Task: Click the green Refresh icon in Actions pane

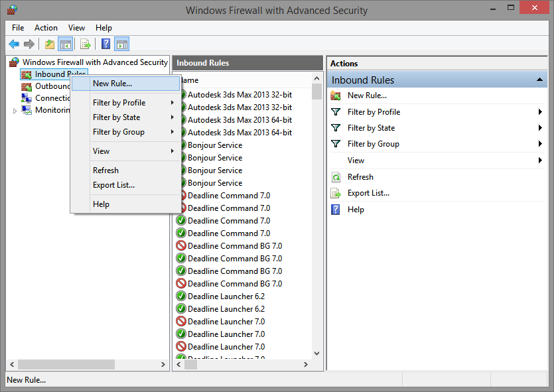Action: point(336,177)
